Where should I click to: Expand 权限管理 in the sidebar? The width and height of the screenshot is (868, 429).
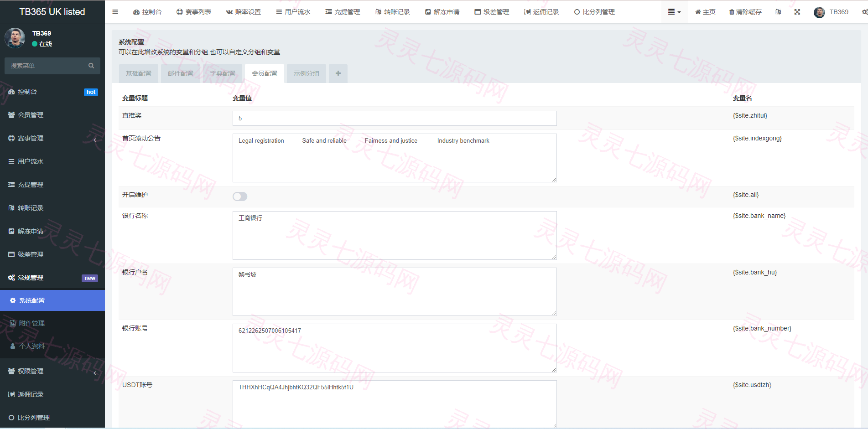52,371
